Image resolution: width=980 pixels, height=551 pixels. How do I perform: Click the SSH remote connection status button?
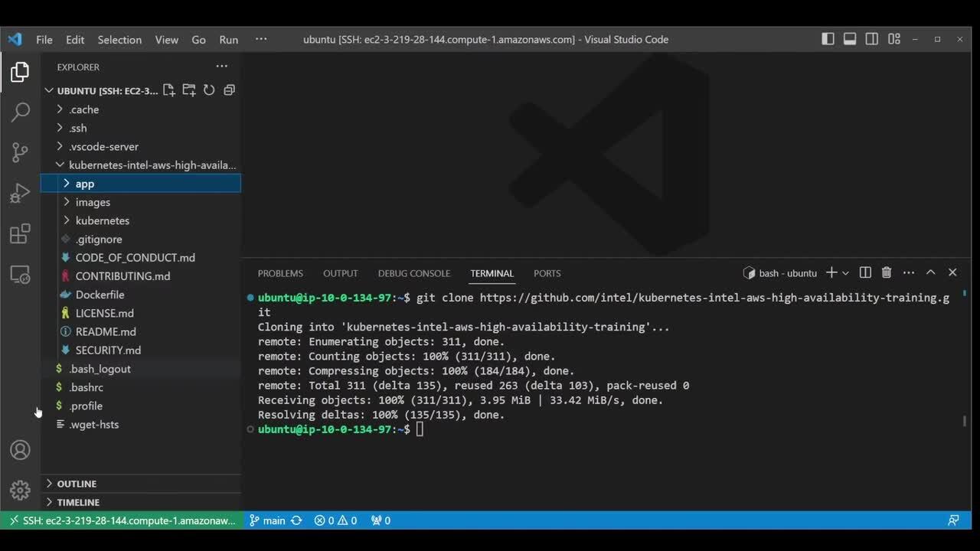coord(121,520)
